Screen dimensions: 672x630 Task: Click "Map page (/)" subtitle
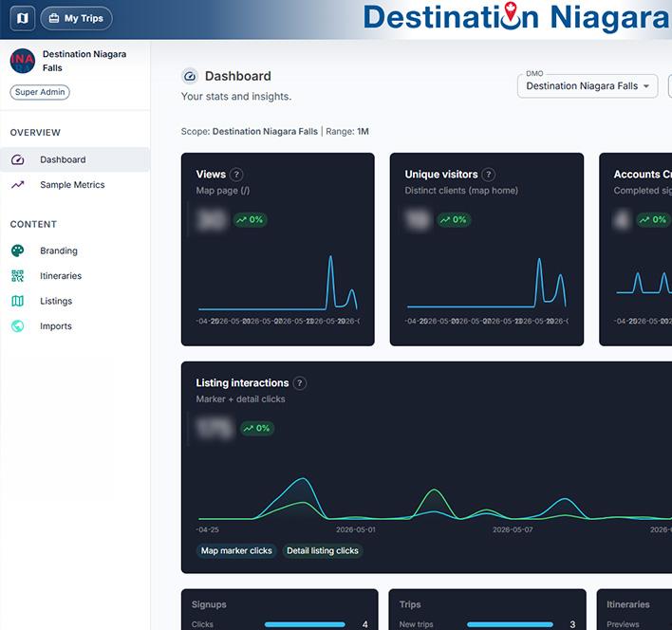click(223, 191)
